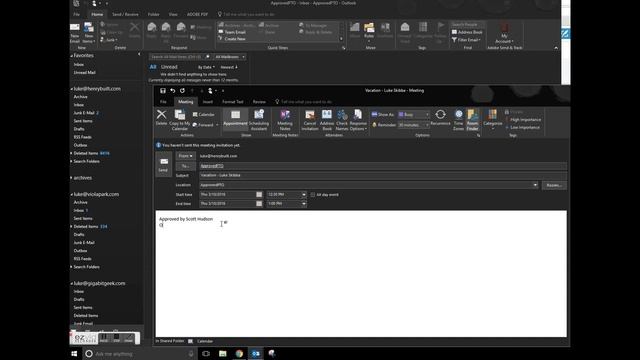Collapse the luke@henrybuilt.com account tree
Image resolution: width=640 pixels, height=360 pixels.
tap(71, 89)
